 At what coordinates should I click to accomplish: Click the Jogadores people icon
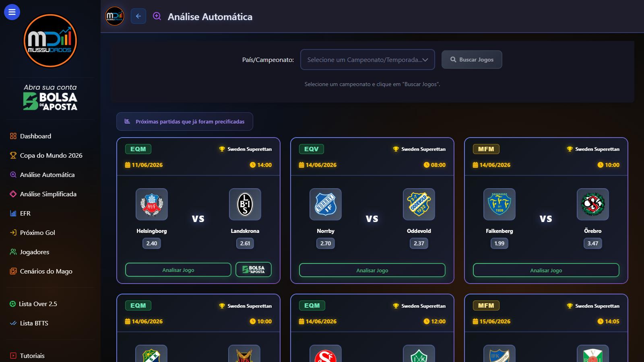click(13, 252)
